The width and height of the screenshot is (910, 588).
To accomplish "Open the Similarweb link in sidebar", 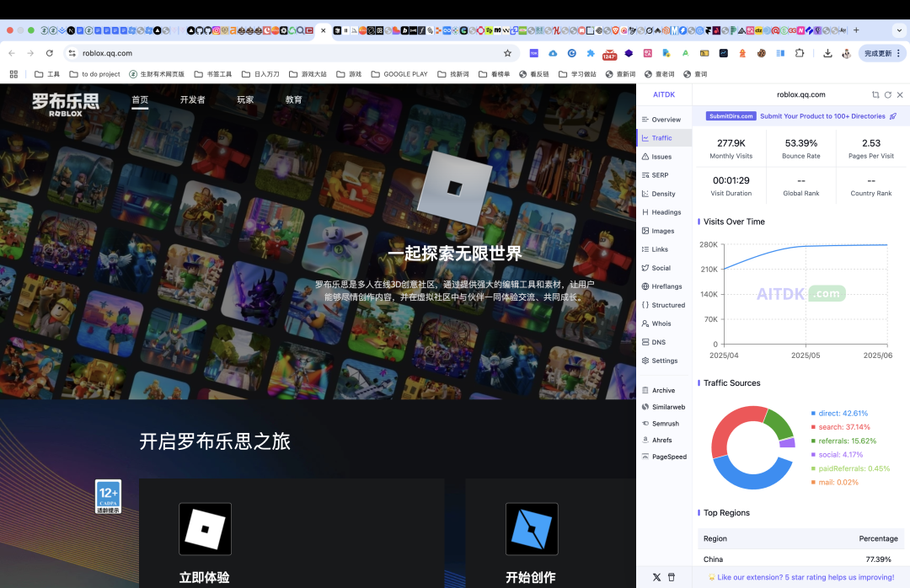I will [664, 408].
